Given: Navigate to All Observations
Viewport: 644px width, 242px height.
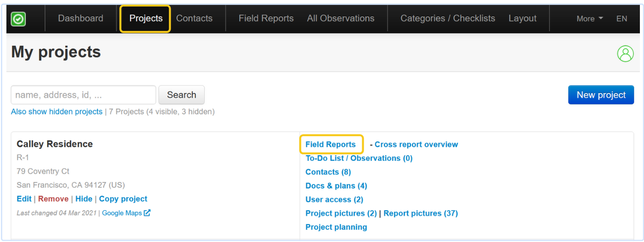Looking at the screenshot, I should (x=341, y=18).
